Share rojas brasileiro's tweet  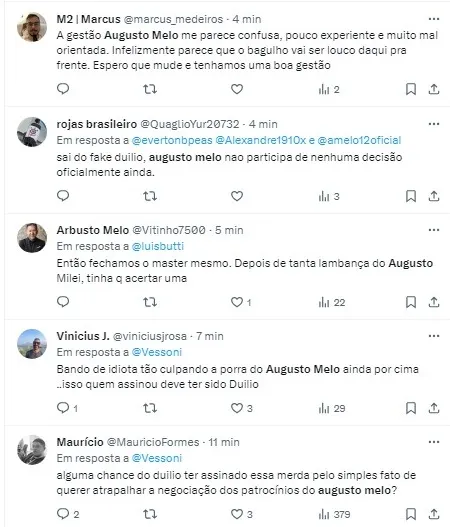434,196
